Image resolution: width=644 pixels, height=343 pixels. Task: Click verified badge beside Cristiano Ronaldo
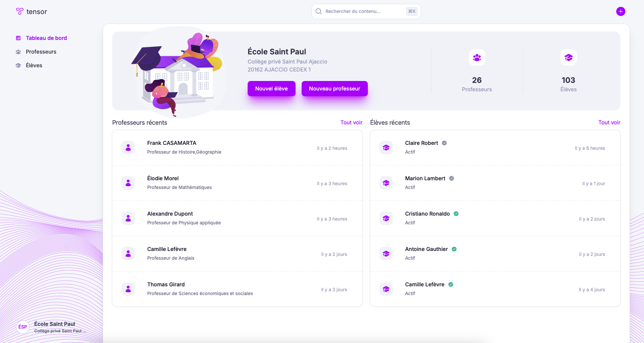pos(456,214)
